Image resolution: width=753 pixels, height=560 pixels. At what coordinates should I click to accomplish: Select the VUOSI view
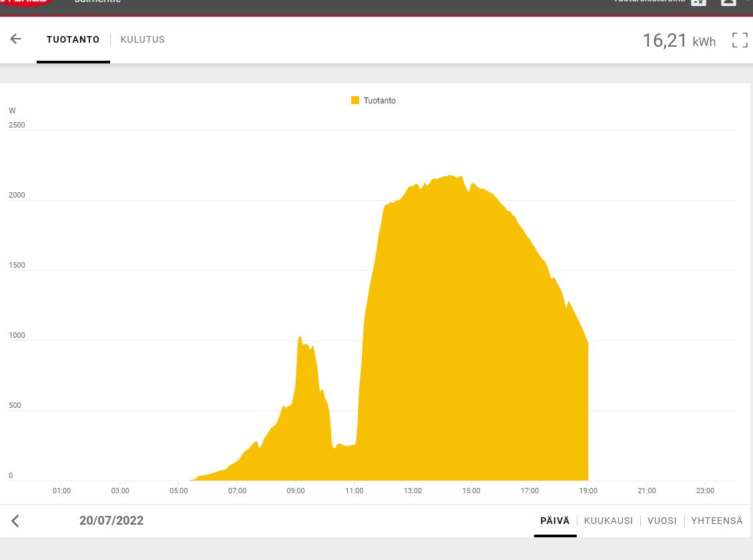662,521
